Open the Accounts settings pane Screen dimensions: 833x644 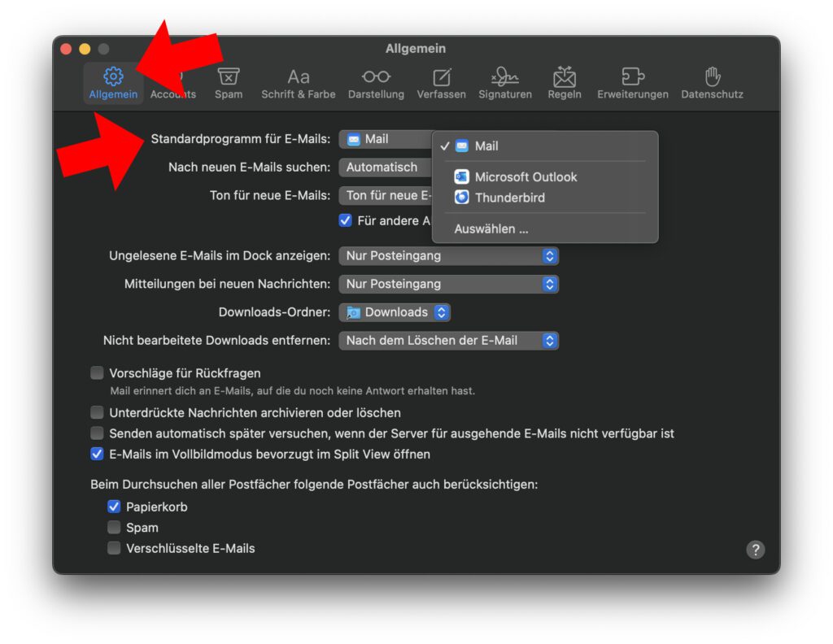(172, 84)
